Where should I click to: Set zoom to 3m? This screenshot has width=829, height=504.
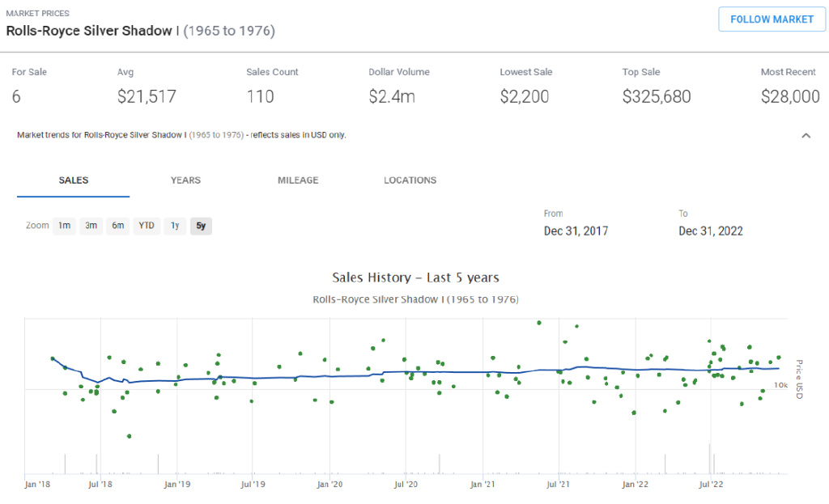coord(91,226)
